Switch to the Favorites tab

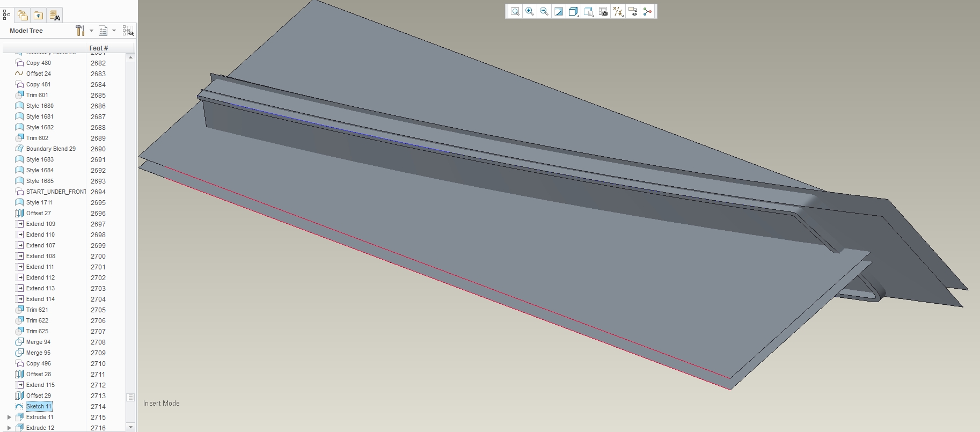click(38, 15)
